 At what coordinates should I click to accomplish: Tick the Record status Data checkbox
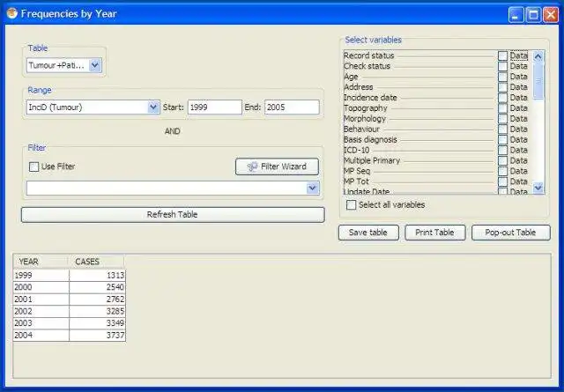[x=503, y=55]
